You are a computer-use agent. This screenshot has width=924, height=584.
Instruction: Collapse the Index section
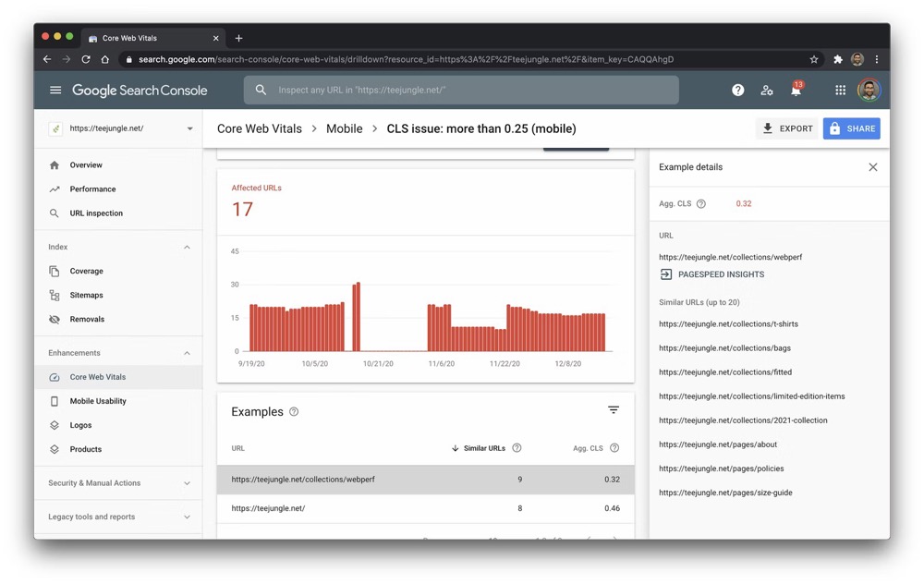187,248
